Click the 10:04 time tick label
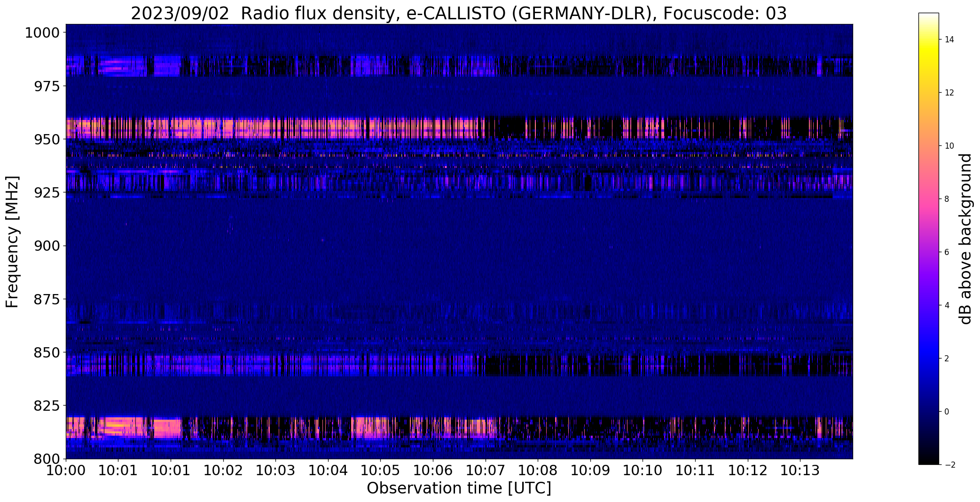The height and width of the screenshot is (502, 980). [328, 470]
